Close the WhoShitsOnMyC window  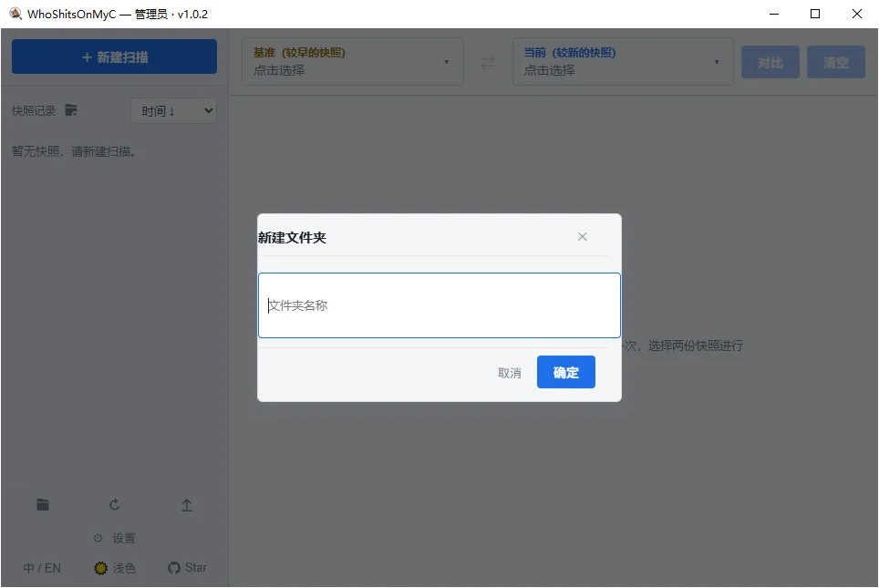[857, 14]
